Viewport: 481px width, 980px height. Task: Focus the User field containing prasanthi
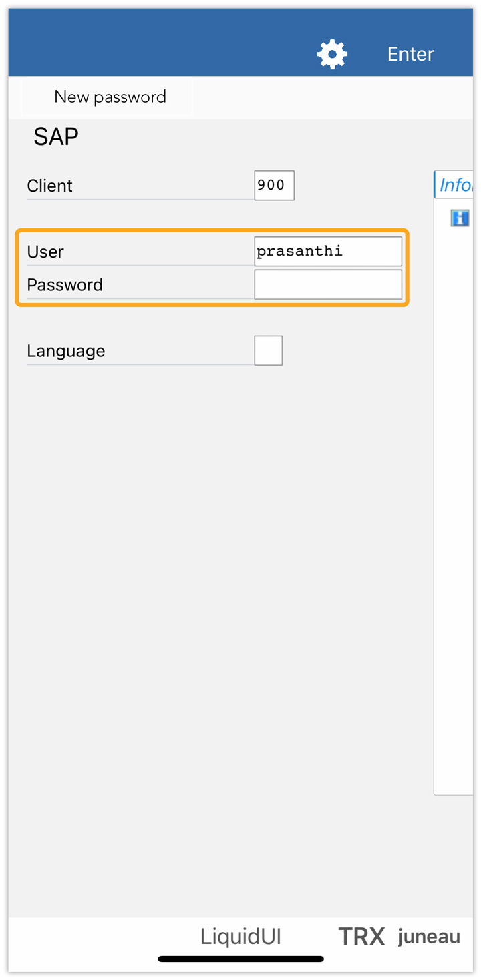tap(328, 252)
